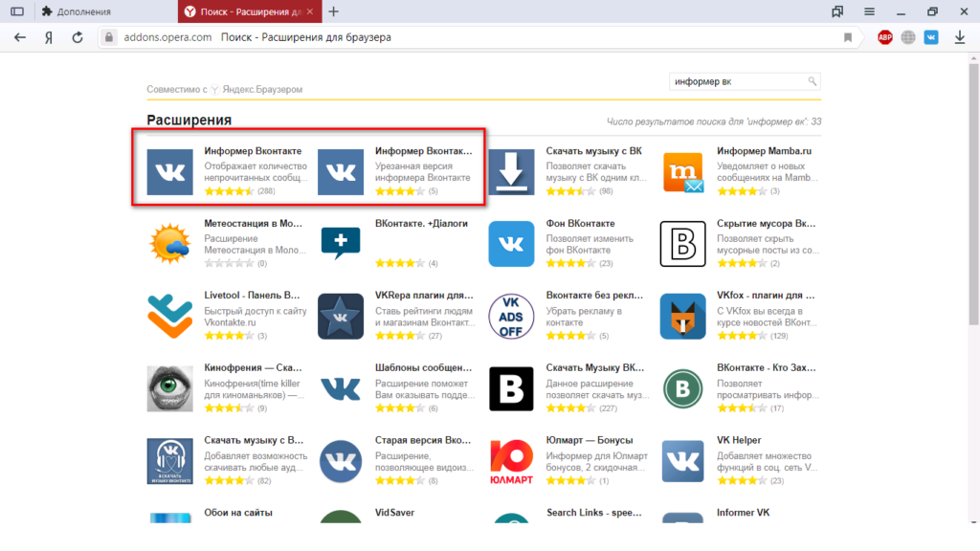Screen dimensions: 980x551
Task: Open the Обои на сайты extension link
Action: 238,513
